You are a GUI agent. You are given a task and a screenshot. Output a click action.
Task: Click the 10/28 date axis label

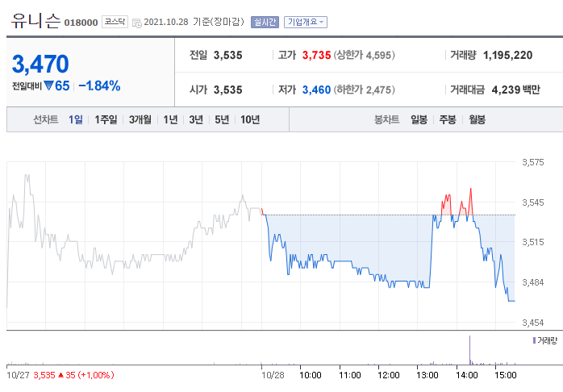(273, 376)
